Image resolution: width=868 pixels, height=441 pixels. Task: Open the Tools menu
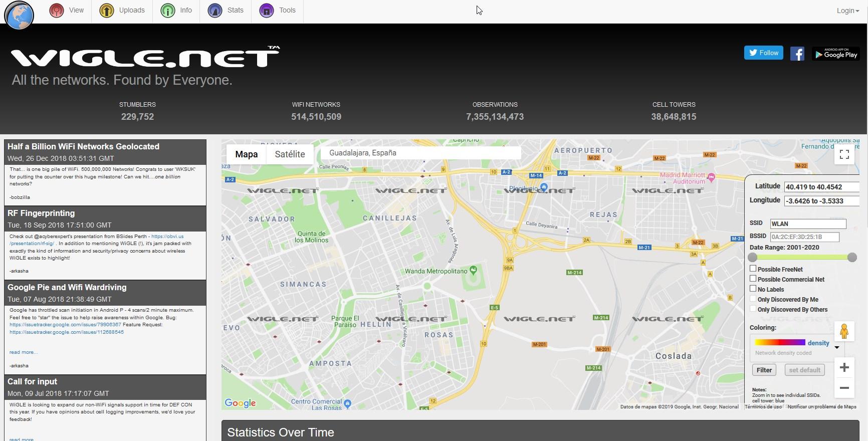[x=277, y=11]
